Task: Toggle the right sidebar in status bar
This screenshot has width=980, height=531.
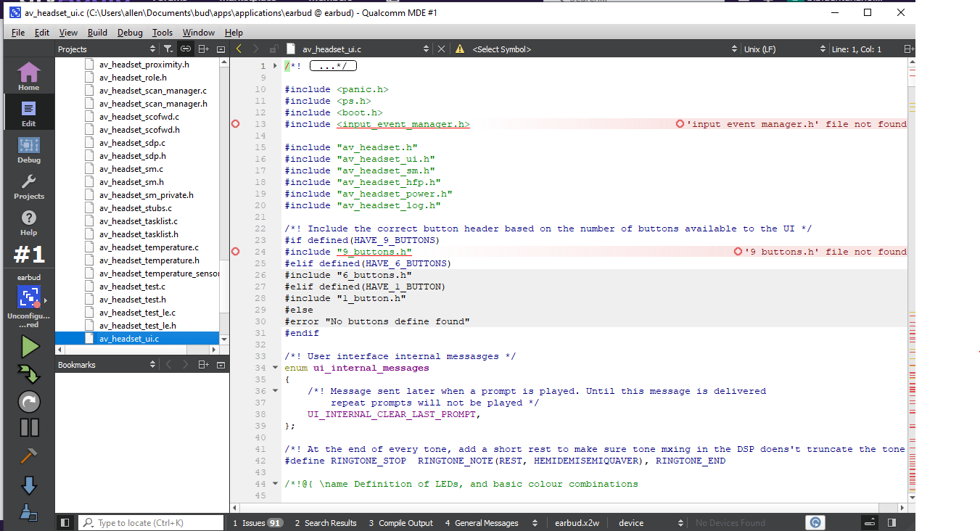Action: click(x=892, y=522)
